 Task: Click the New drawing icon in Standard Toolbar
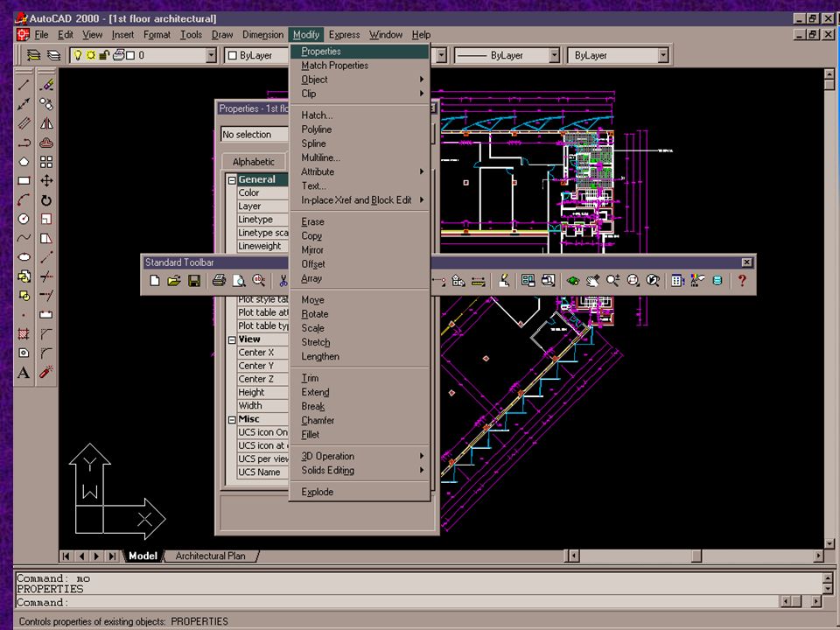[x=155, y=280]
